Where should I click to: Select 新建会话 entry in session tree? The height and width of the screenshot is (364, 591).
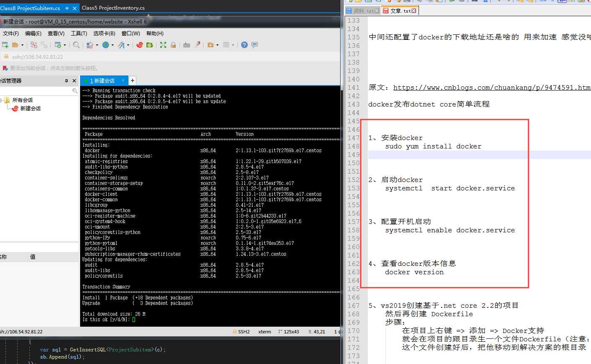(31, 108)
